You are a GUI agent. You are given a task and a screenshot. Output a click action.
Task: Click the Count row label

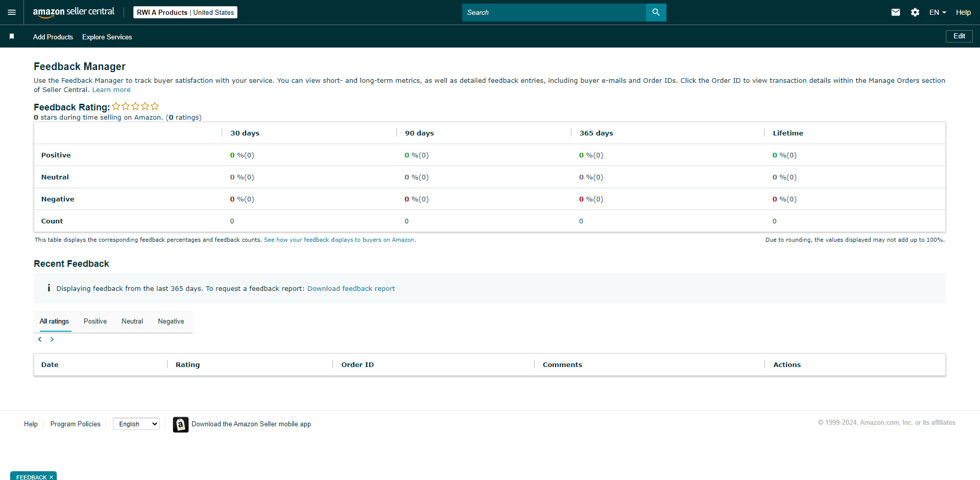(x=52, y=221)
